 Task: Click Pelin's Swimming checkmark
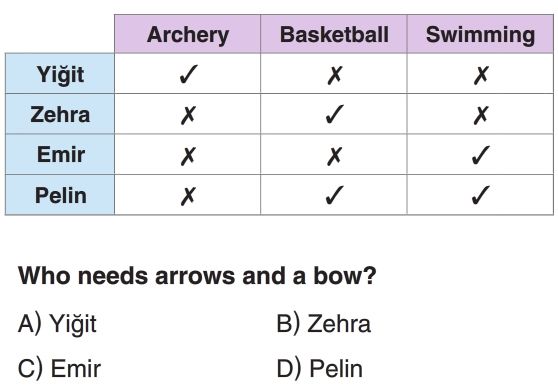(481, 195)
